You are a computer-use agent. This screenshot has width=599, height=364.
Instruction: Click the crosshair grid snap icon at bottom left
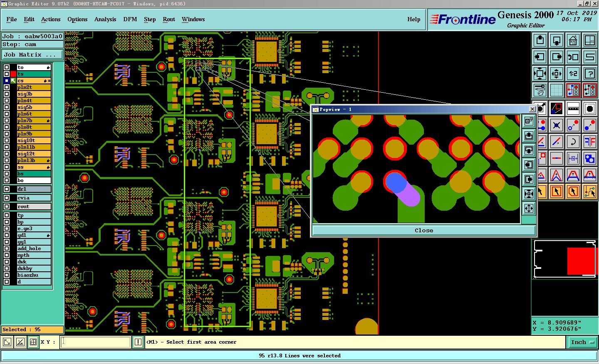[x=33, y=342]
